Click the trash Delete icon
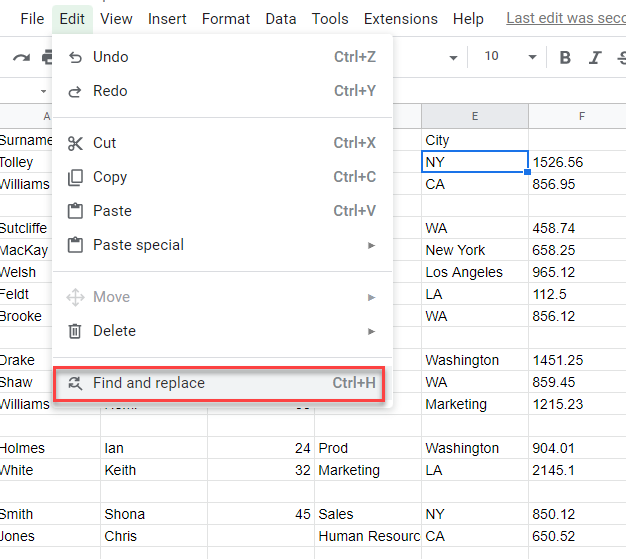Viewport: 626px width, 559px height. (x=76, y=331)
